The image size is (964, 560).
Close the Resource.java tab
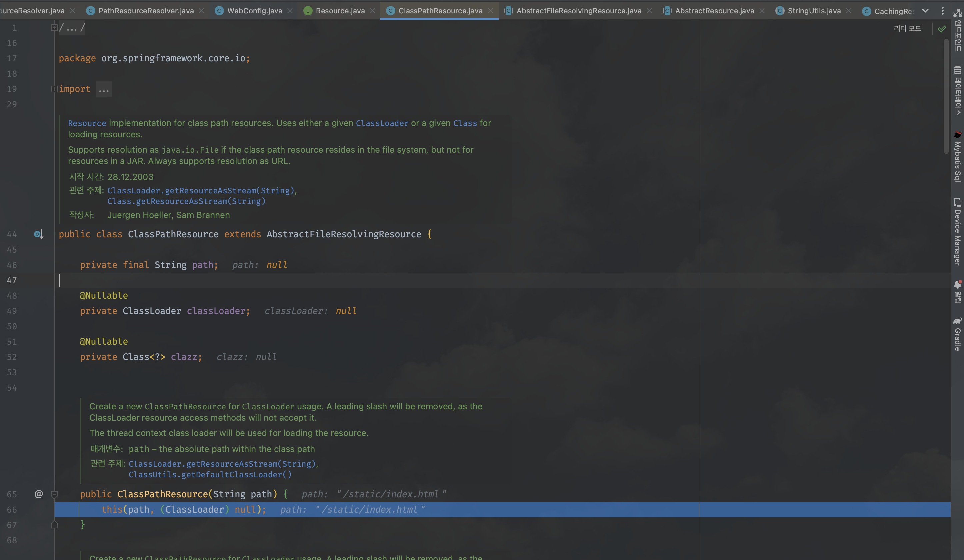(373, 11)
